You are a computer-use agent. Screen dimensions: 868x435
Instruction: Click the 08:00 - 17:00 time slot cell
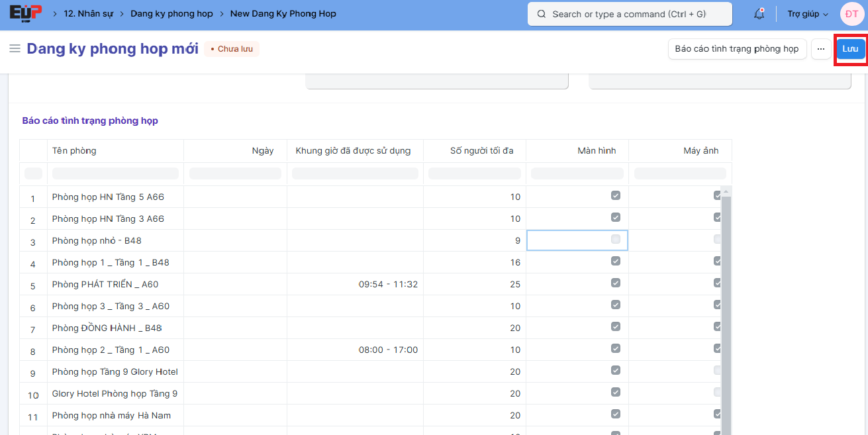388,350
